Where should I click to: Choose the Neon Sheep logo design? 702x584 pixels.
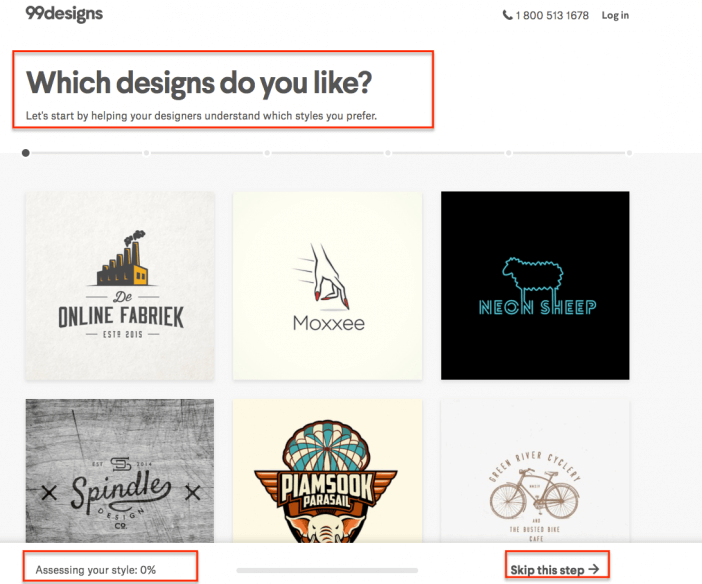tap(535, 286)
